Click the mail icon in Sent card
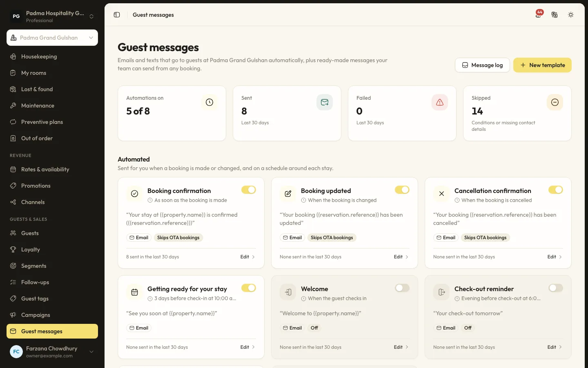The height and width of the screenshot is (368, 588). pyautogui.click(x=325, y=102)
